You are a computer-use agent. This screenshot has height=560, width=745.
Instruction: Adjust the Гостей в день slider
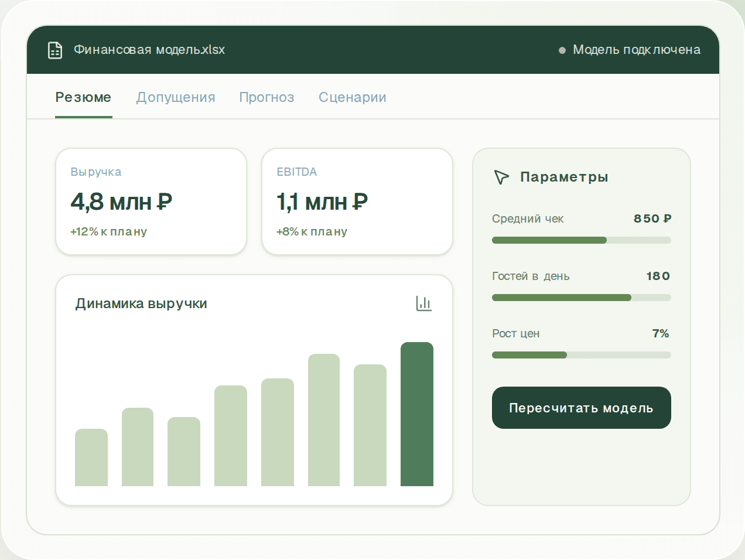click(581, 298)
